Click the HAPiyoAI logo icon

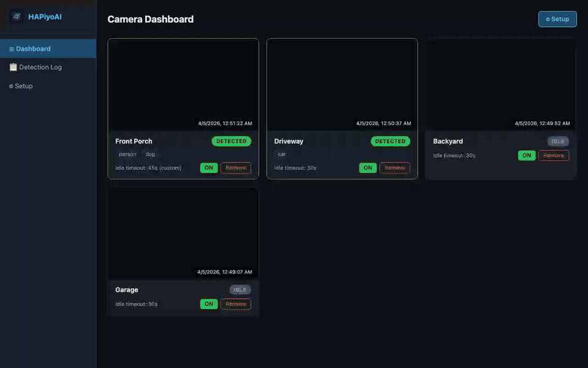[x=16, y=17]
